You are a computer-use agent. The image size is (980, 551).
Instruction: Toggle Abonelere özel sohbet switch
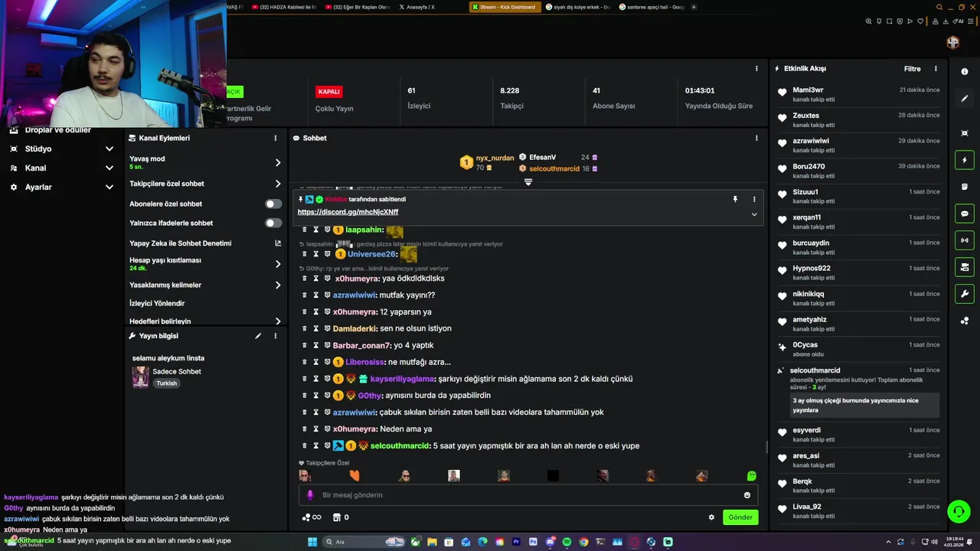pos(273,204)
